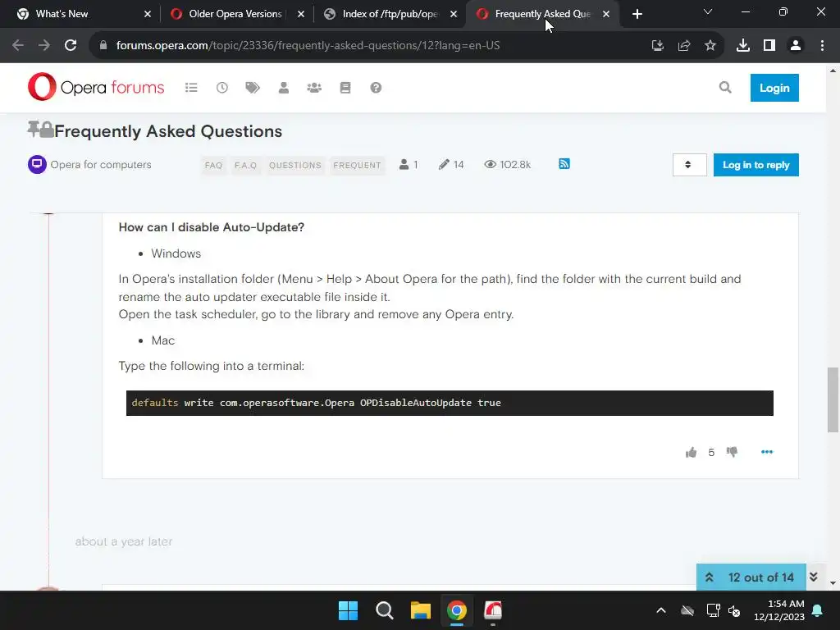The width and height of the screenshot is (840, 630).
Task: Click the post vote count 5
Action: 711,453
